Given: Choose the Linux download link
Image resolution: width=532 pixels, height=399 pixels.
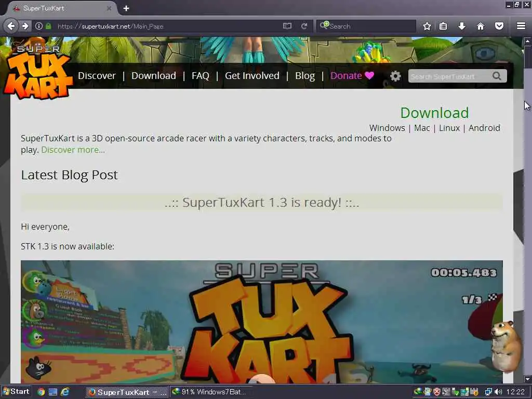Looking at the screenshot, I should 449,128.
